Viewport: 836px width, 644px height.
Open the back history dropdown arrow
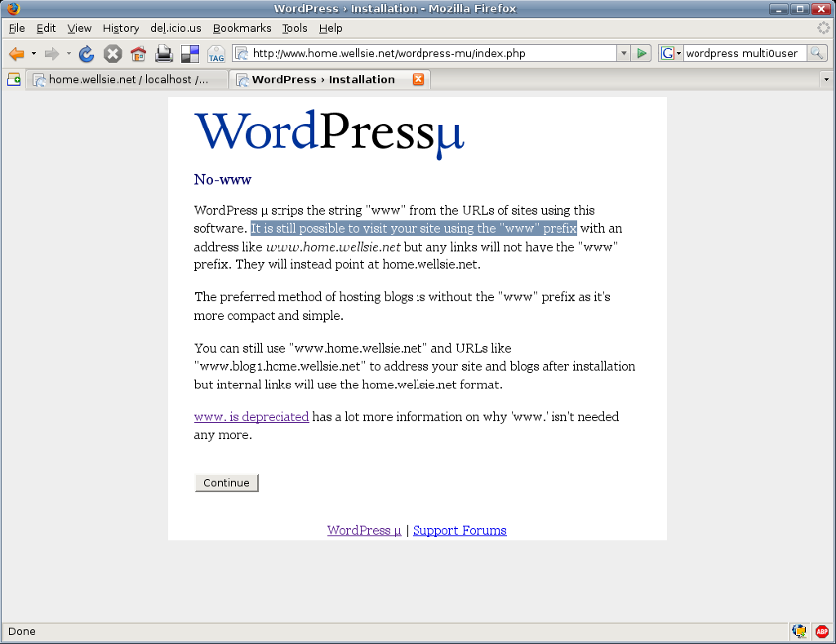click(x=34, y=54)
